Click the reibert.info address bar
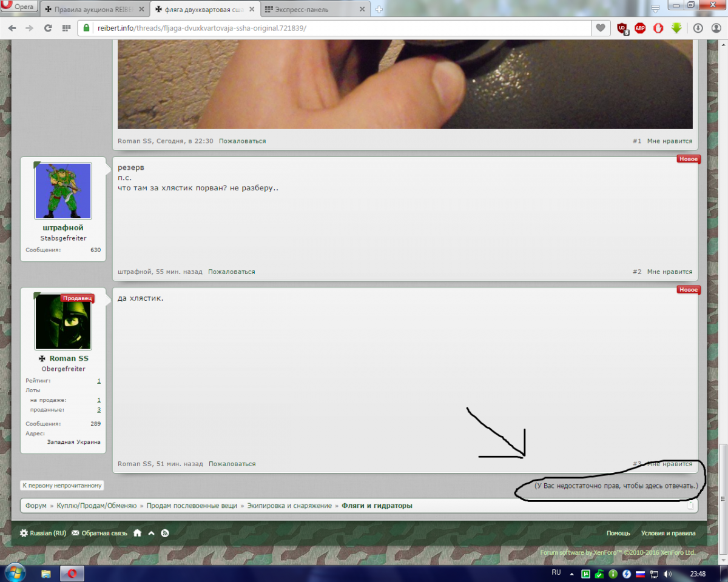 pos(334,28)
